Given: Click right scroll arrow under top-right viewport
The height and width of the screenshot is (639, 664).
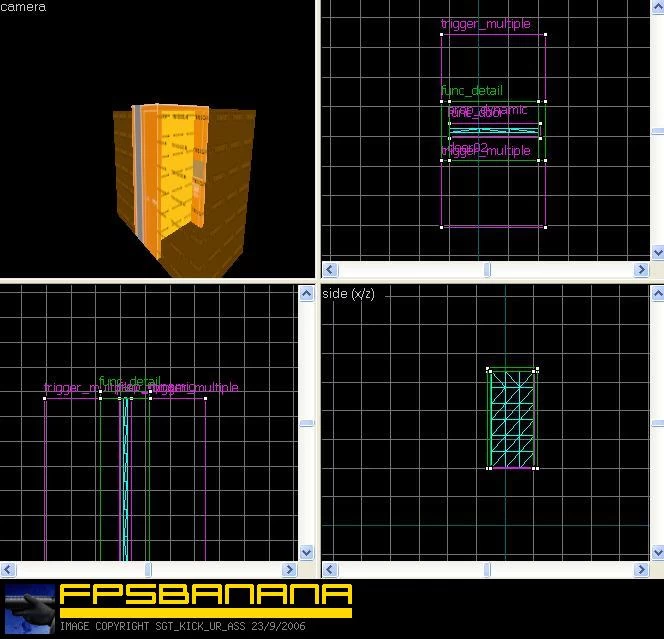Looking at the screenshot, I should [642, 270].
